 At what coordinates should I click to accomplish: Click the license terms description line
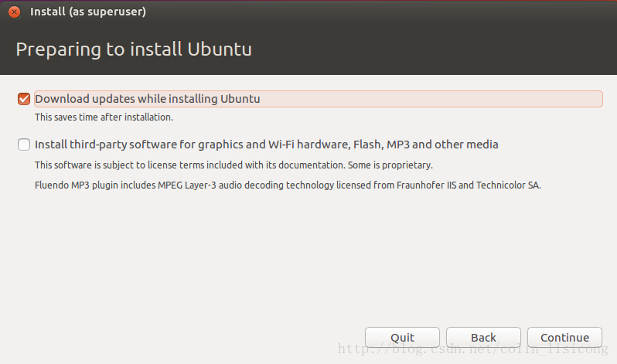tap(234, 165)
